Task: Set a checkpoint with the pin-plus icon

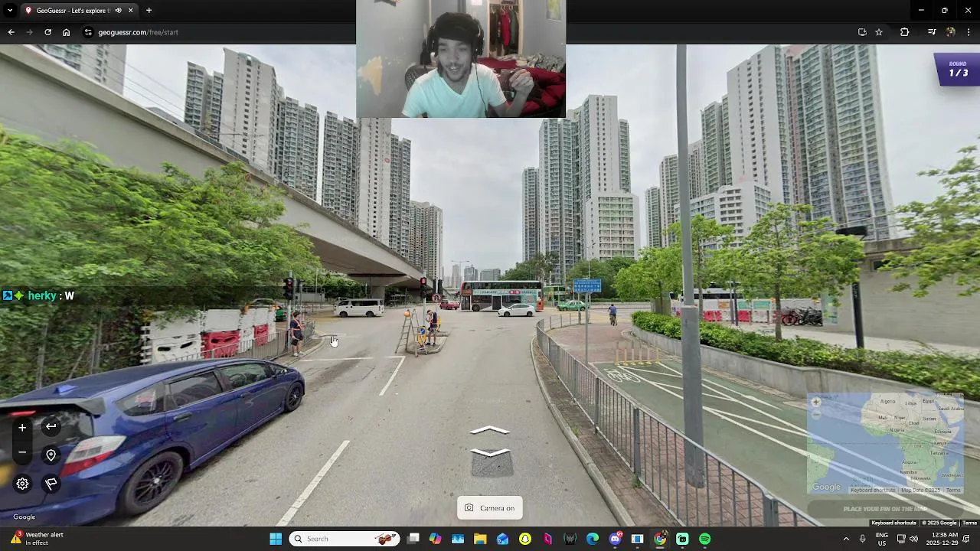Action: (x=51, y=455)
